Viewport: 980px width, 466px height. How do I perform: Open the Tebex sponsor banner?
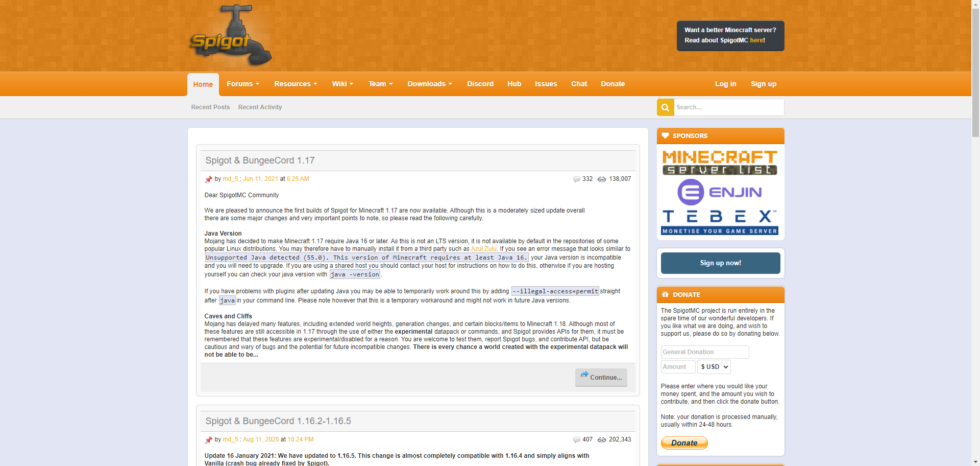(720, 222)
